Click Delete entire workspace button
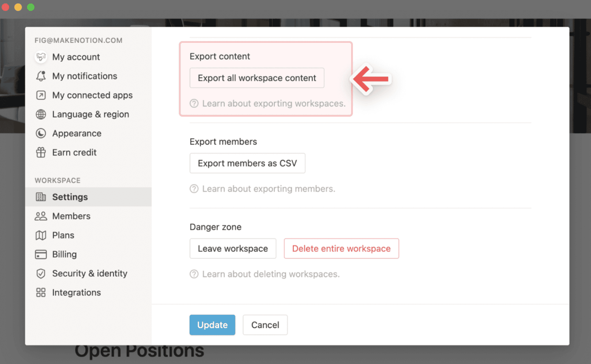591x364 pixels. point(341,249)
